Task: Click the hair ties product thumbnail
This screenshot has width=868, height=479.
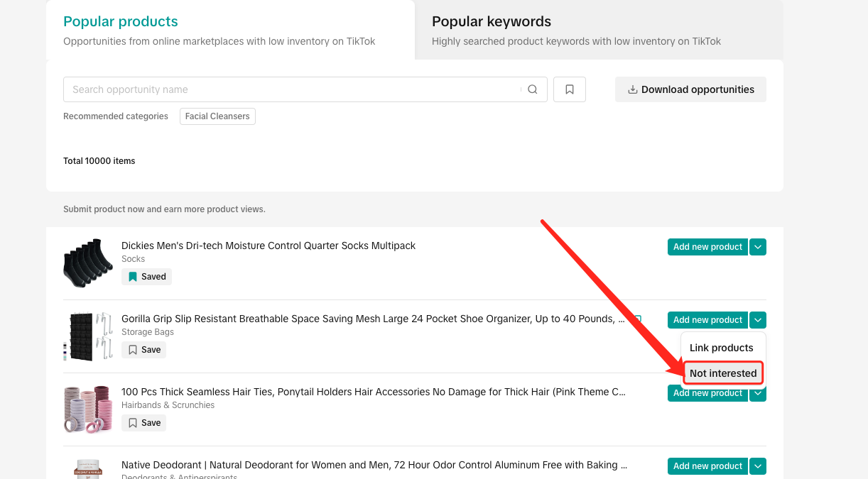Action: [x=88, y=409]
